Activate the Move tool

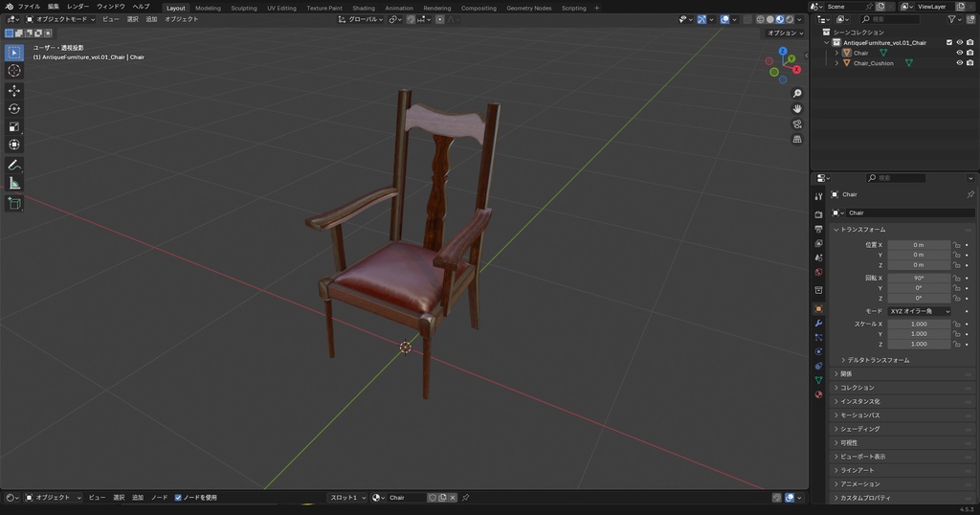(14, 91)
